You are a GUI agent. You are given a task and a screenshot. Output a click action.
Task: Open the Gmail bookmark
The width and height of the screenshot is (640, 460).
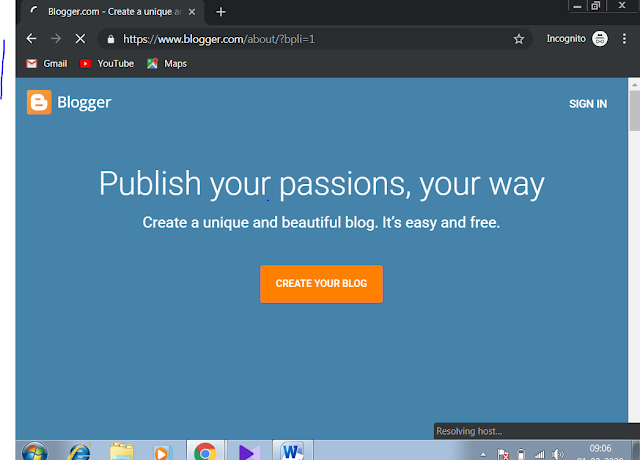47,64
